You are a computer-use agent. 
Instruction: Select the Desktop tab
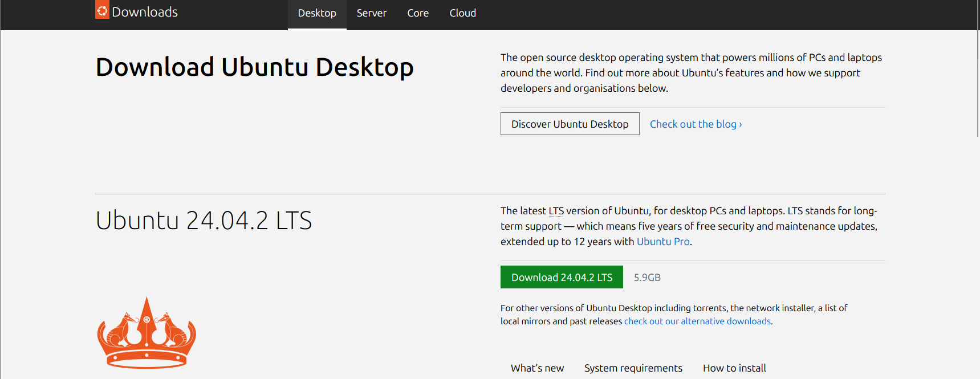tap(317, 13)
